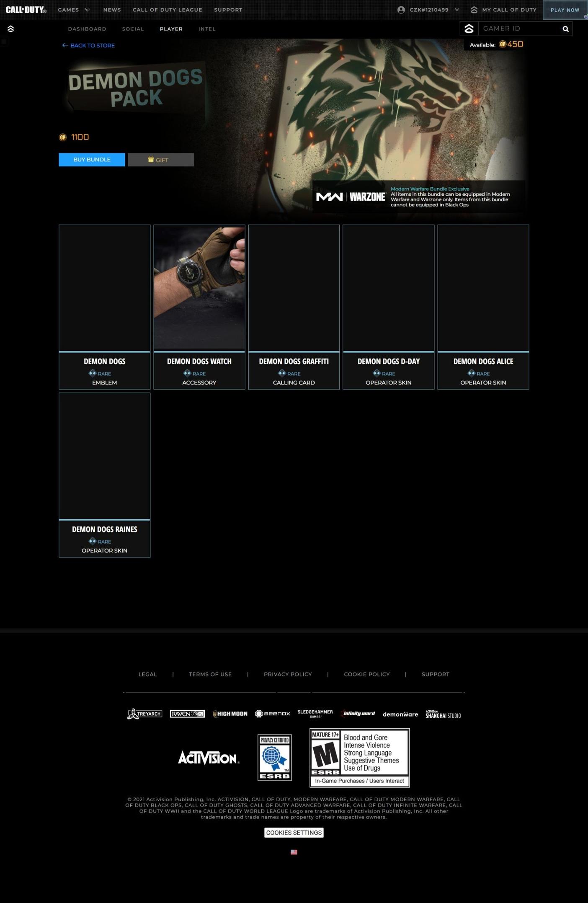Select the Demon Dogs Watch thumbnail
Screen dimensions: 588x903
click(x=199, y=288)
